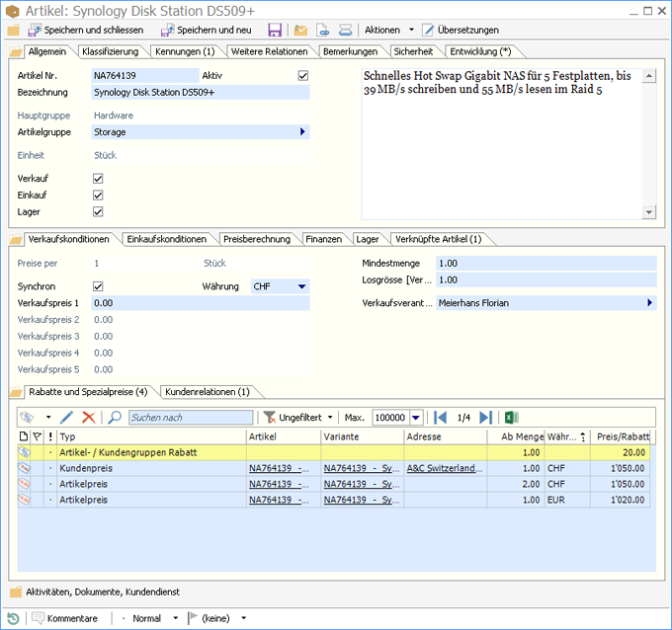Image resolution: width=672 pixels, height=630 pixels.
Task: Select the Artikel- / Kundengruppen Rabatt row
Action: (333, 452)
